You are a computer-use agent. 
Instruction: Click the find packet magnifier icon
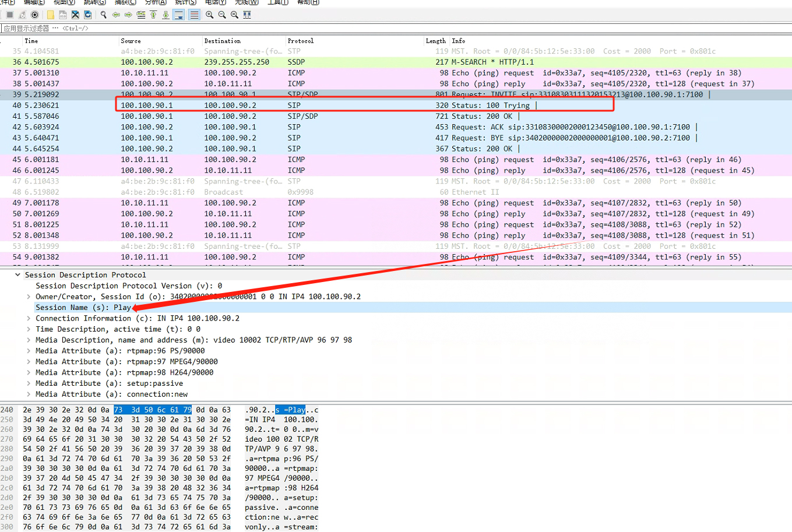click(104, 15)
